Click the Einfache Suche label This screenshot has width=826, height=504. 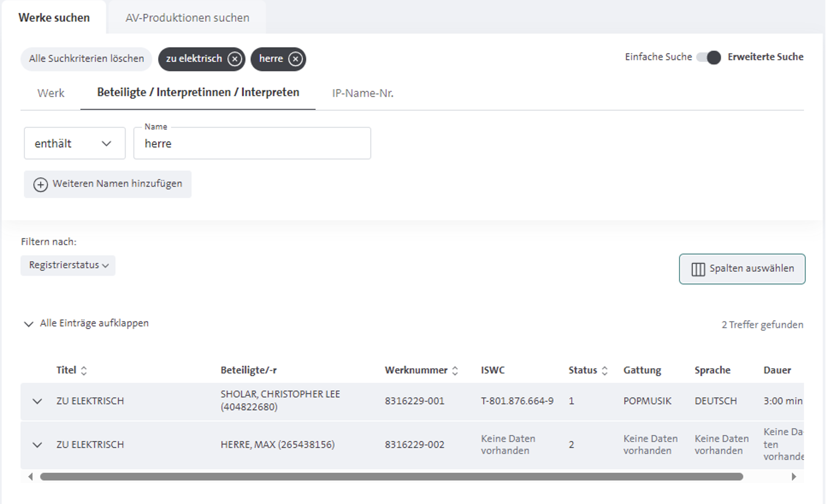click(x=658, y=57)
